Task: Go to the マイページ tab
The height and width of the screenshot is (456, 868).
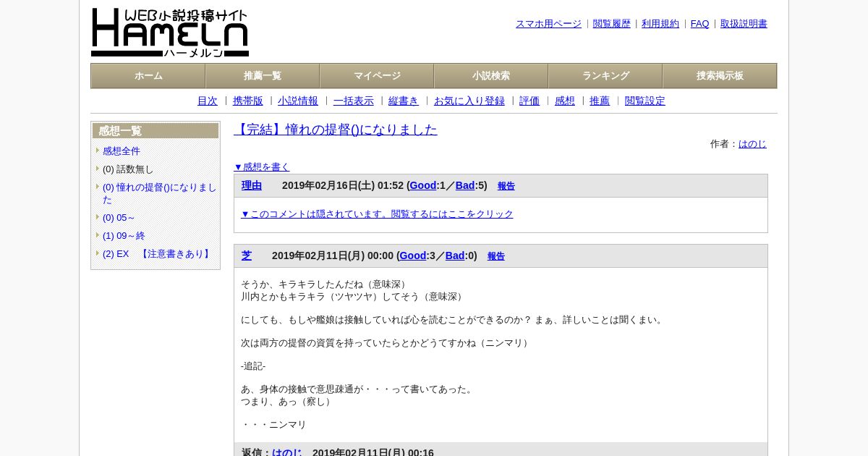Action: (x=377, y=76)
